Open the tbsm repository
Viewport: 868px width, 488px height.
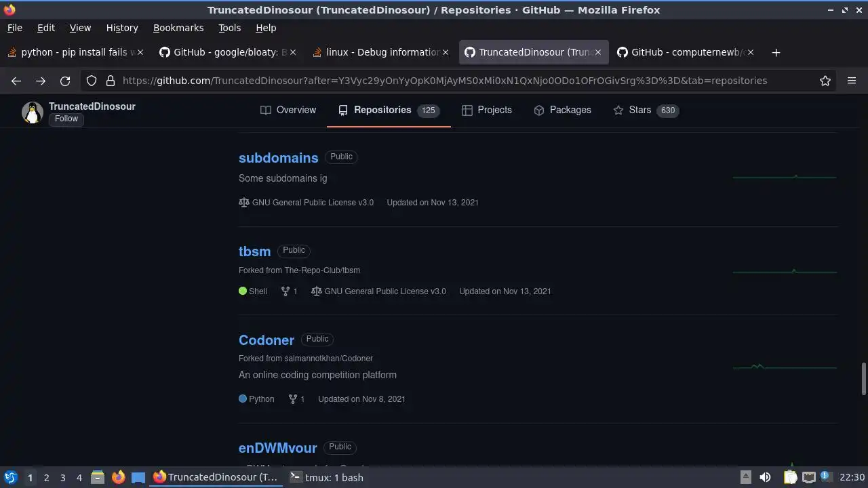(254, 251)
